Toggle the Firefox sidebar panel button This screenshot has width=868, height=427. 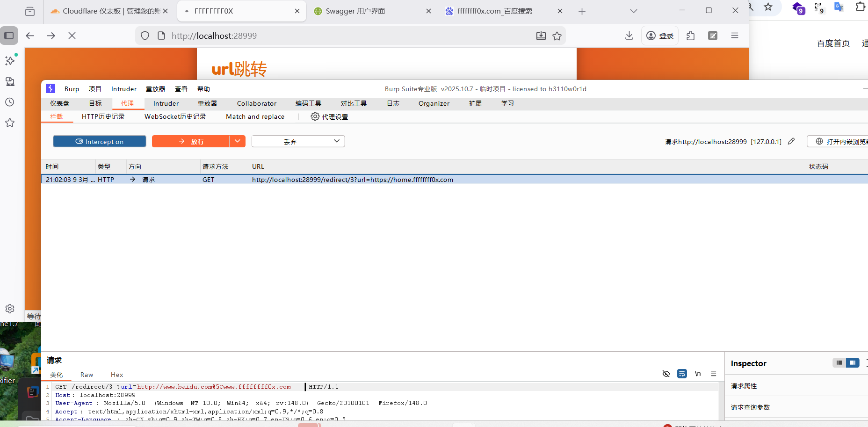pyautogui.click(x=9, y=36)
